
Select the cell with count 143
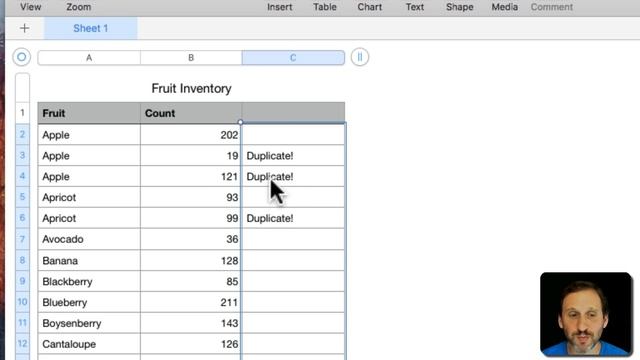(191, 323)
